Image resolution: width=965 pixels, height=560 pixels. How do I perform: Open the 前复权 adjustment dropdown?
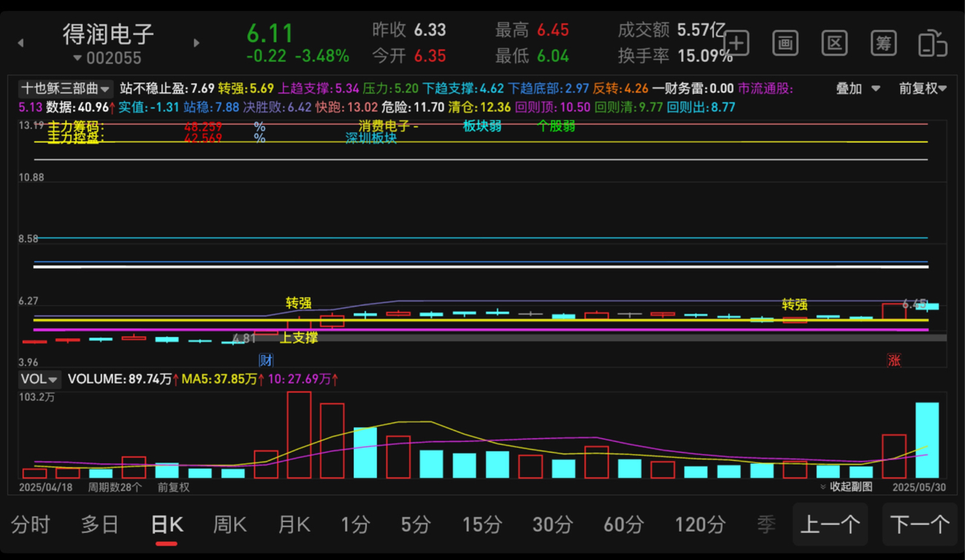click(923, 88)
